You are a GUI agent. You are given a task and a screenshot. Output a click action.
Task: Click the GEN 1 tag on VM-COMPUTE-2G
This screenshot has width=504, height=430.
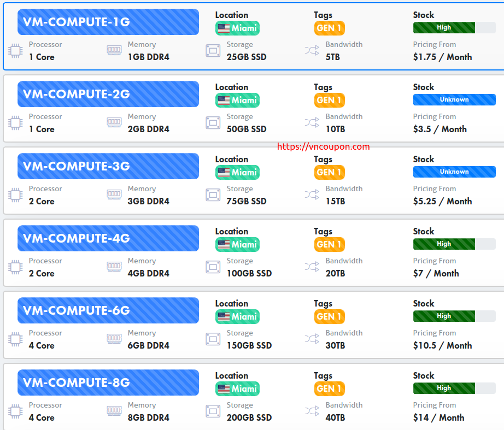[330, 101]
